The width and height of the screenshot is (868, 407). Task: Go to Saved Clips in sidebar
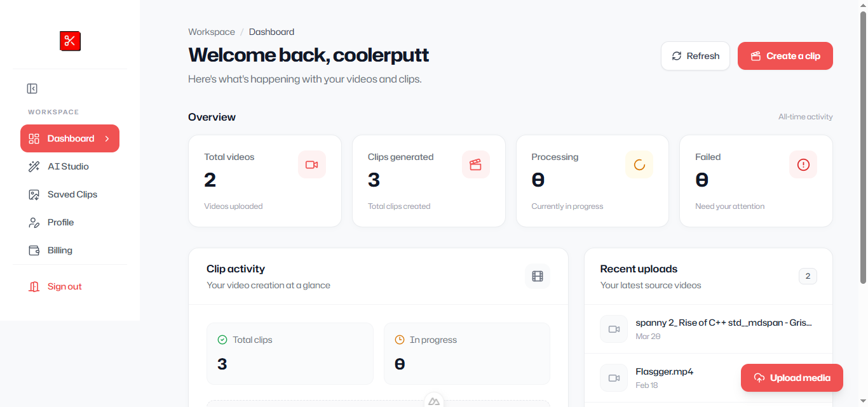coord(70,194)
